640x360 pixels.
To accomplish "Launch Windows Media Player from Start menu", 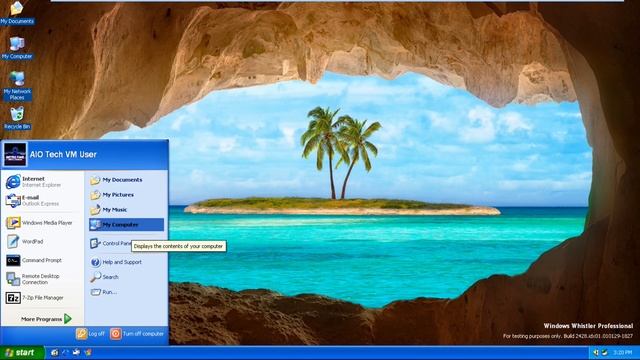I will [42, 223].
